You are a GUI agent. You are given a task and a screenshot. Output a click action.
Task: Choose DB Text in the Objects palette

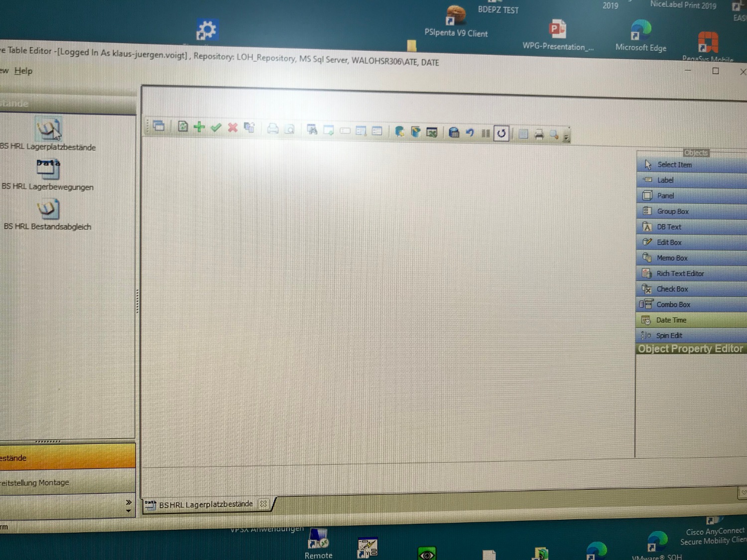click(692, 227)
